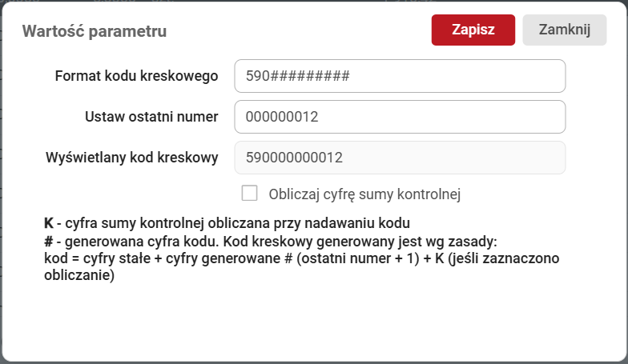Click the '590#########' format value text
This screenshot has height=364, width=628.
click(297, 77)
